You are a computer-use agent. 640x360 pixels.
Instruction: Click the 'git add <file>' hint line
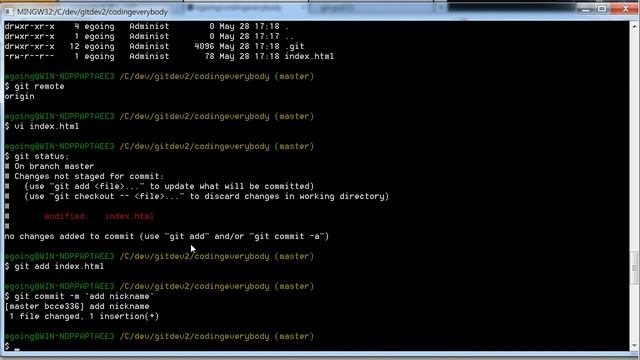[159, 187]
